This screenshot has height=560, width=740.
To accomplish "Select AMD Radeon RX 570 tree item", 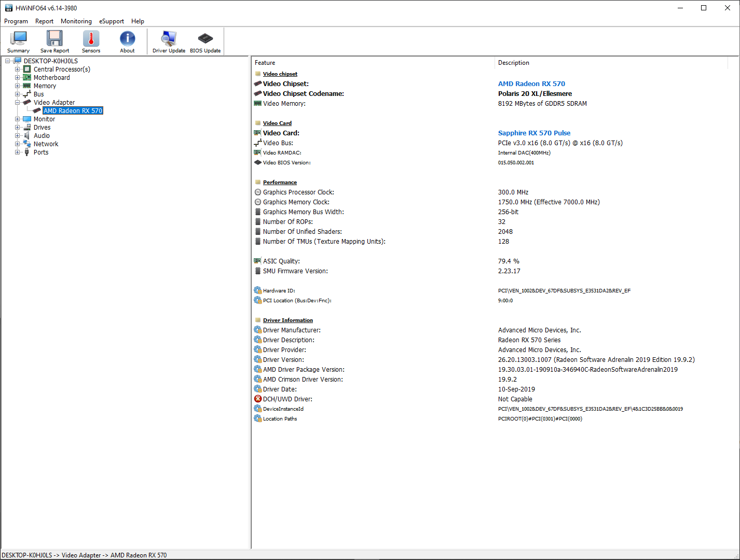I will pyautogui.click(x=73, y=110).
